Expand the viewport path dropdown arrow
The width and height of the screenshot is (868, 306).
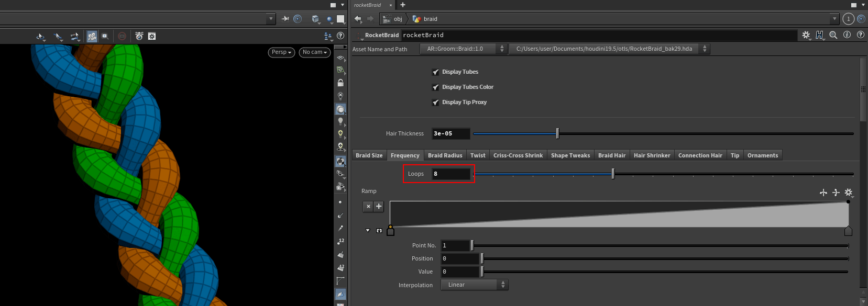[x=271, y=19]
